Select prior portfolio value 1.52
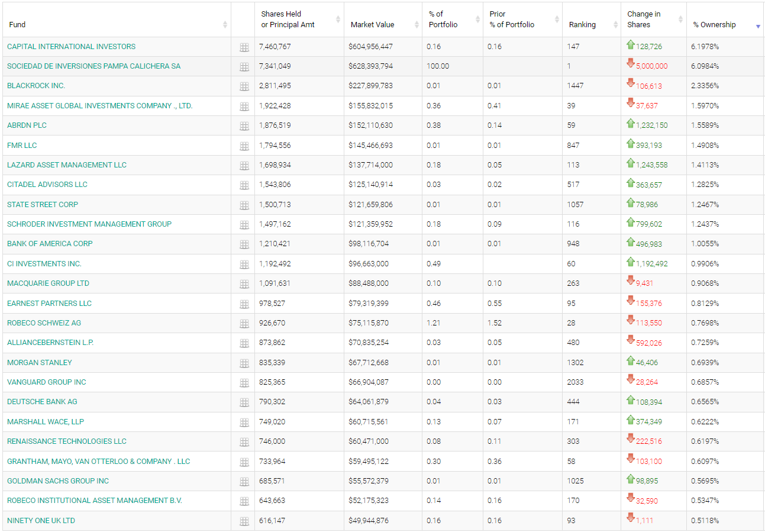Viewport: 765px width, 532px height. click(495, 323)
